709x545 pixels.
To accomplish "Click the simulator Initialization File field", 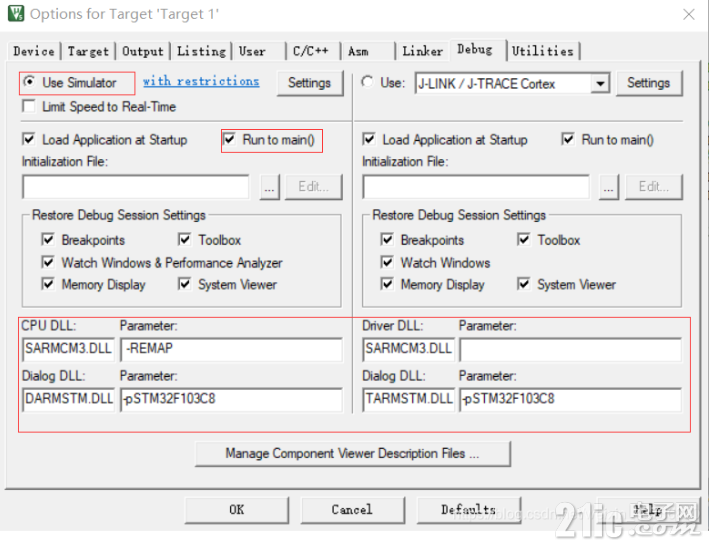I will pyautogui.click(x=136, y=187).
